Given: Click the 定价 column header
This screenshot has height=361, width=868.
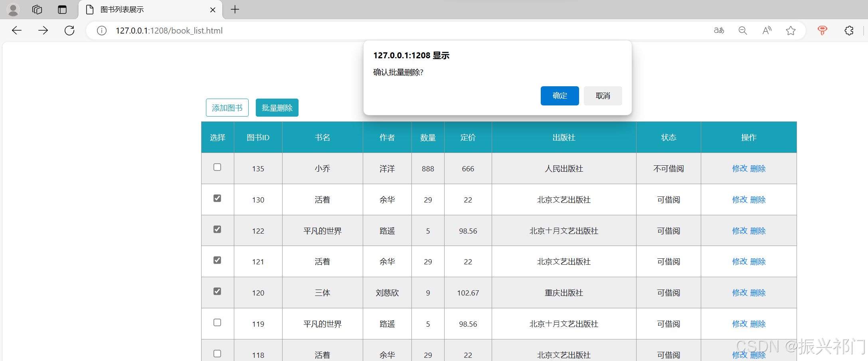Looking at the screenshot, I should click(468, 137).
